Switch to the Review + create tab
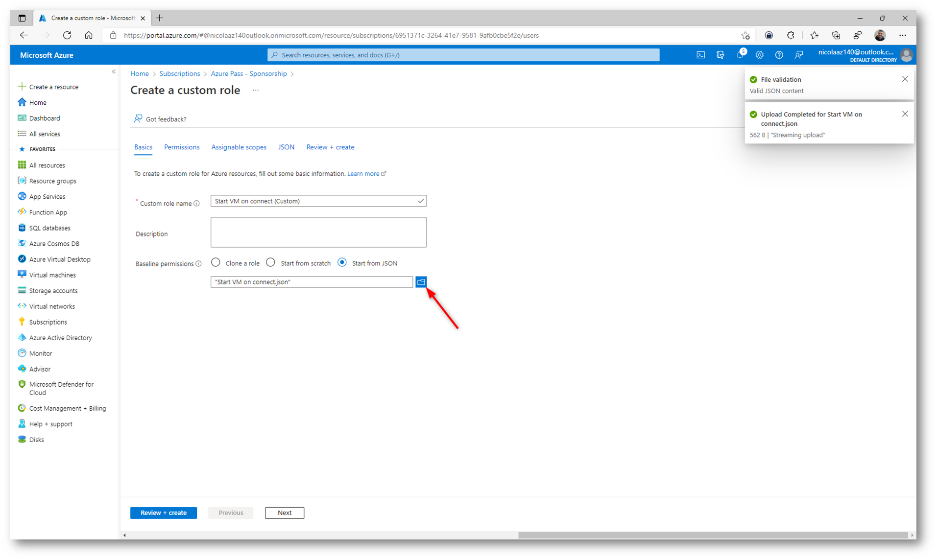The width and height of the screenshot is (937, 560). click(x=330, y=147)
